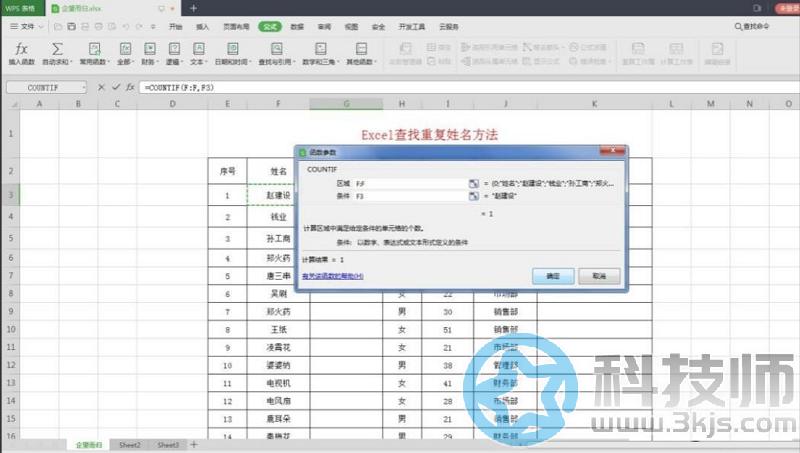800x453 pixels.
Task: Select the cell containing 王纸
Action: (278, 330)
